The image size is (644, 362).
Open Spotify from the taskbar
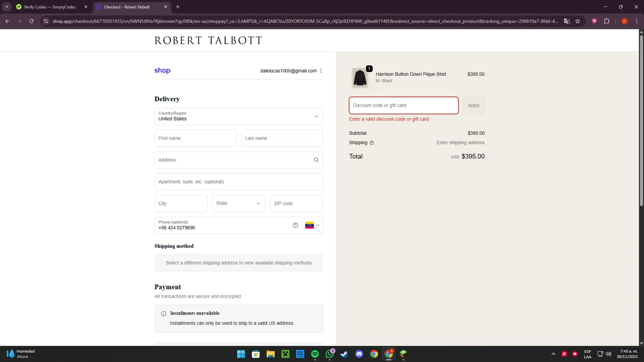click(x=315, y=354)
